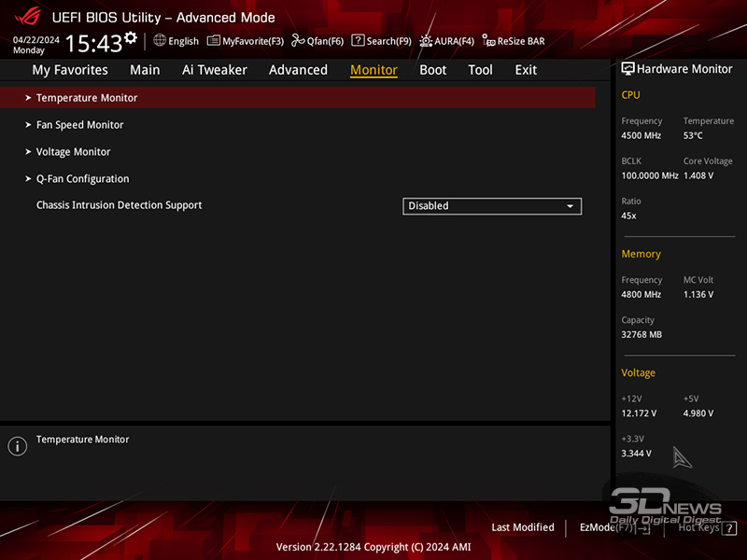Click +12V value 12.172 V

[x=639, y=413]
